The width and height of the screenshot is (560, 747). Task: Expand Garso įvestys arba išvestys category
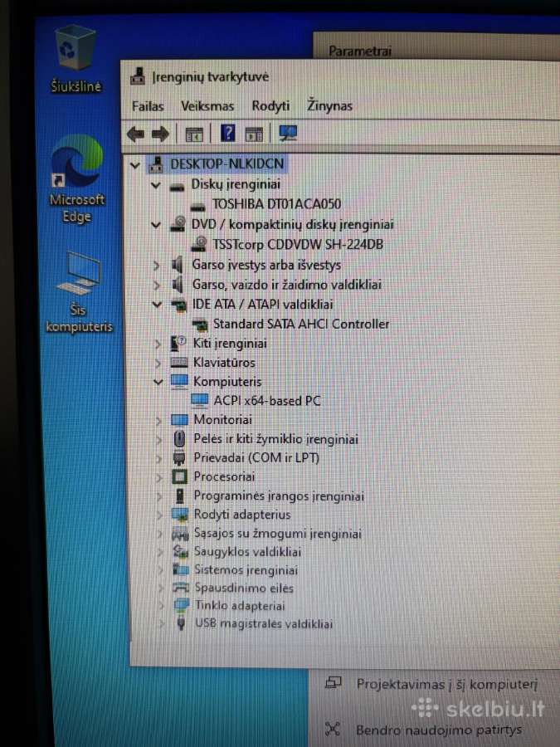point(156,266)
